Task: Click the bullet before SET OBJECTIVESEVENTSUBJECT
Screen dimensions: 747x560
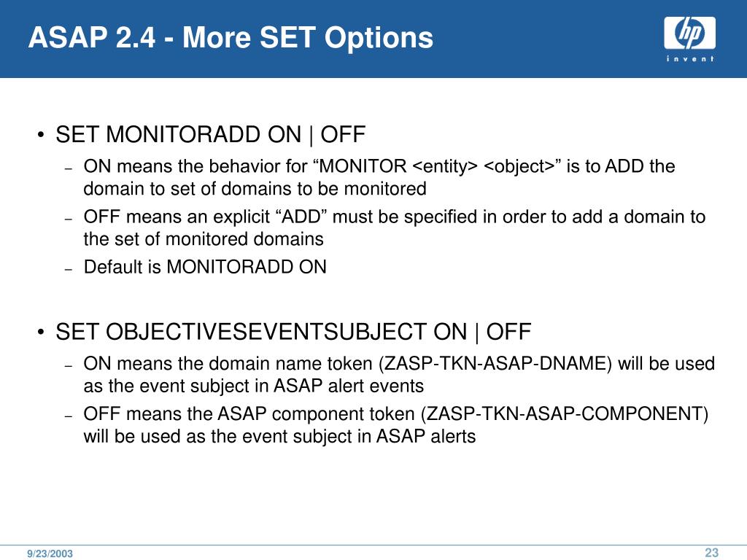Action: (42, 332)
